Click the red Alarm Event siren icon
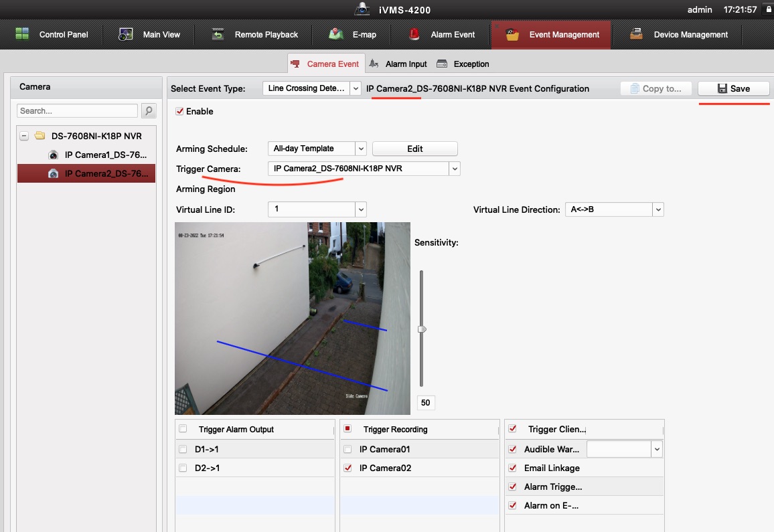The image size is (774, 532). (415, 34)
